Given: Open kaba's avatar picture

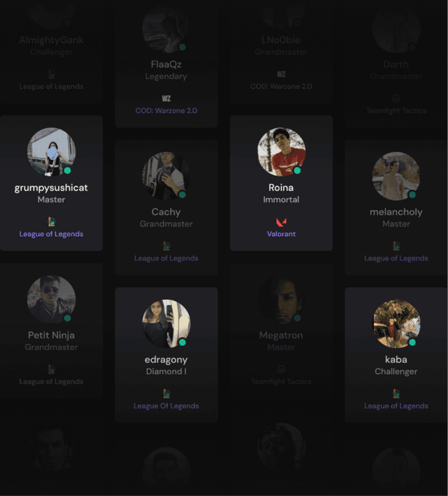Looking at the screenshot, I should pos(396,324).
